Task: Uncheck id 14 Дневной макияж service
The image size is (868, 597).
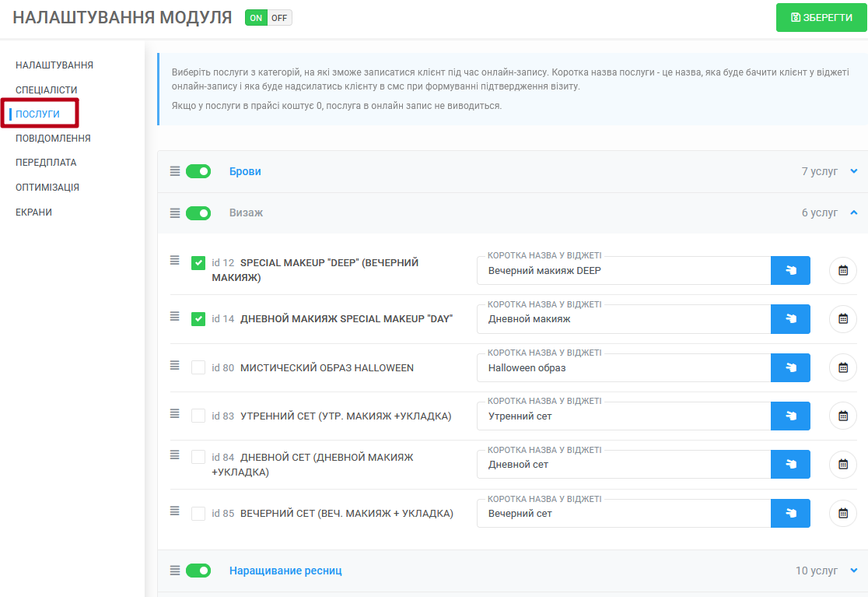Action: 198,319
